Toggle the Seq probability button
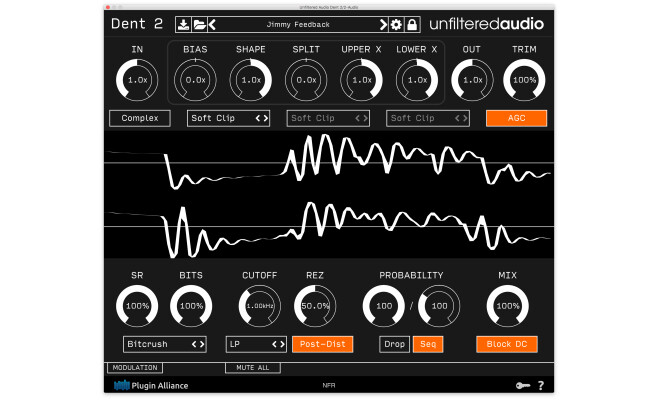659x400 pixels. tap(428, 345)
